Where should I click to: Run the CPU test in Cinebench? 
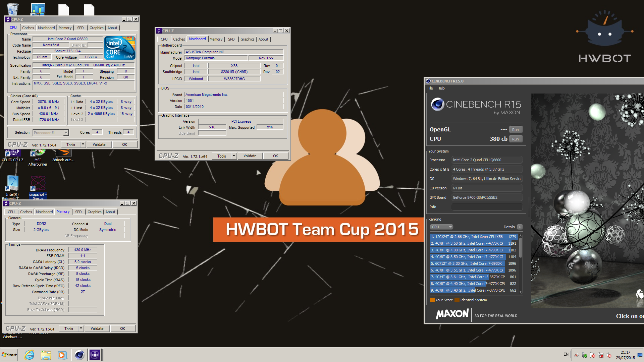pos(516,139)
